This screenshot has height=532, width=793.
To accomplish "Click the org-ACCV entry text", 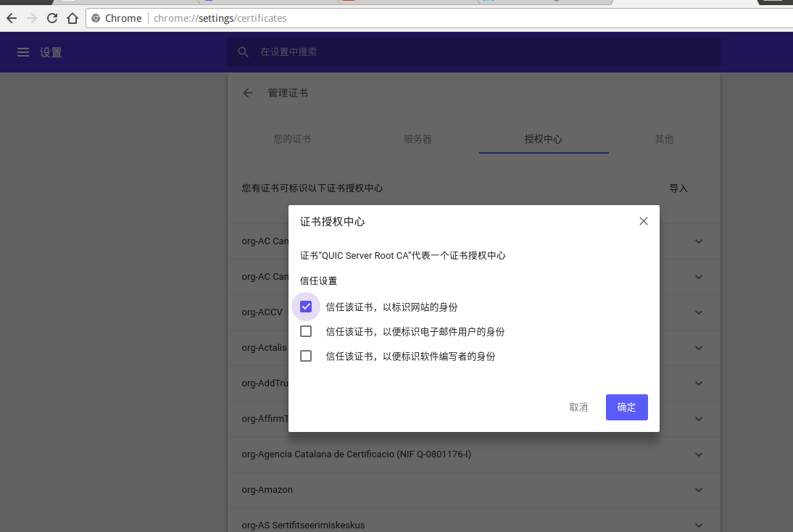I will (x=262, y=312).
